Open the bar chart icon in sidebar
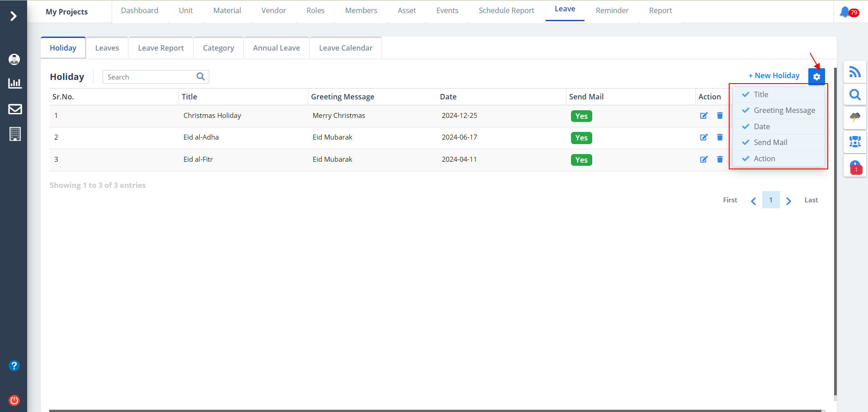This screenshot has height=412, width=868. pyautogui.click(x=15, y=83)
